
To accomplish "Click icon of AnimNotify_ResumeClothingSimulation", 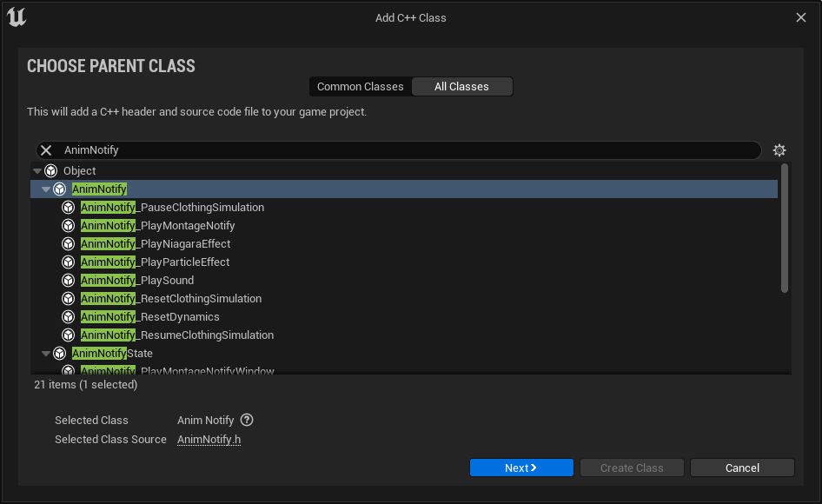I will coord(68,335).
